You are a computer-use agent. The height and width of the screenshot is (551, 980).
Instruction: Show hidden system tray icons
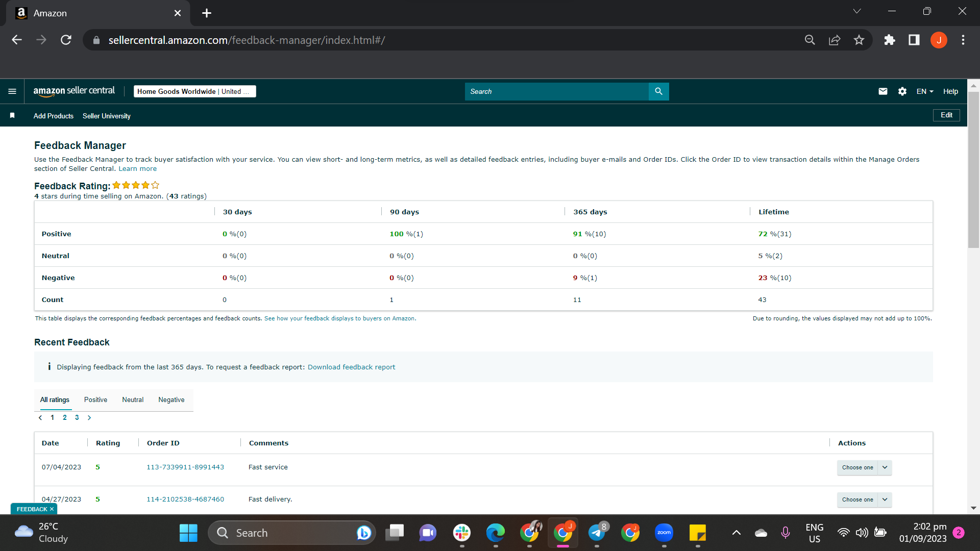[x=737, y=533]
